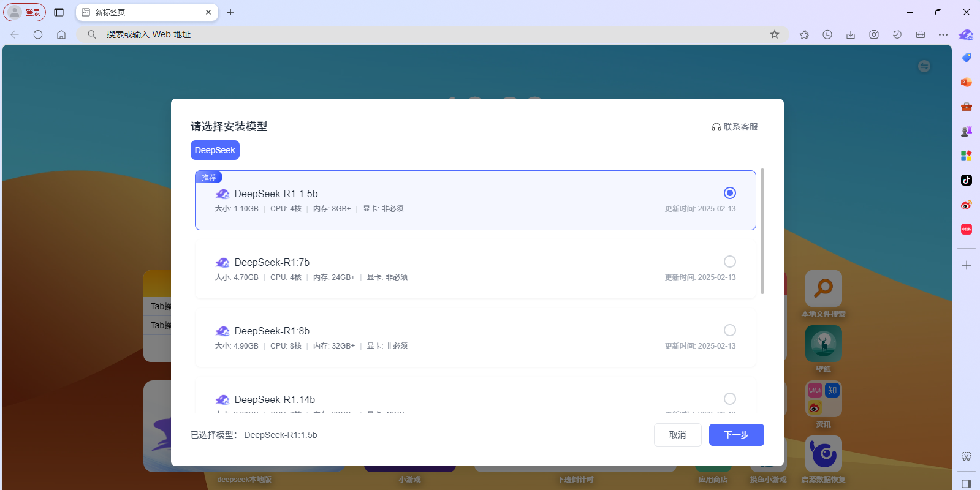Image resolution: width=980 pixels, height=490 pixels.
Task: Click the model list scrollbar
Action: 762,232
